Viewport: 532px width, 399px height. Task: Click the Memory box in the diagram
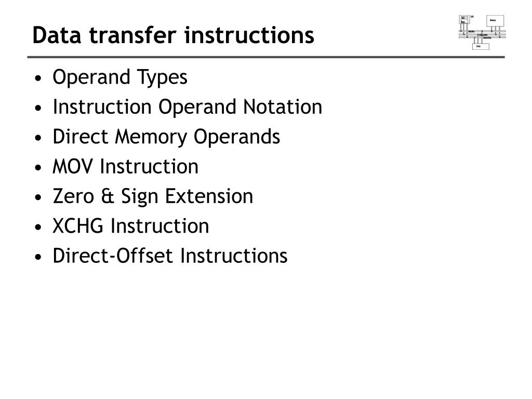495,21
